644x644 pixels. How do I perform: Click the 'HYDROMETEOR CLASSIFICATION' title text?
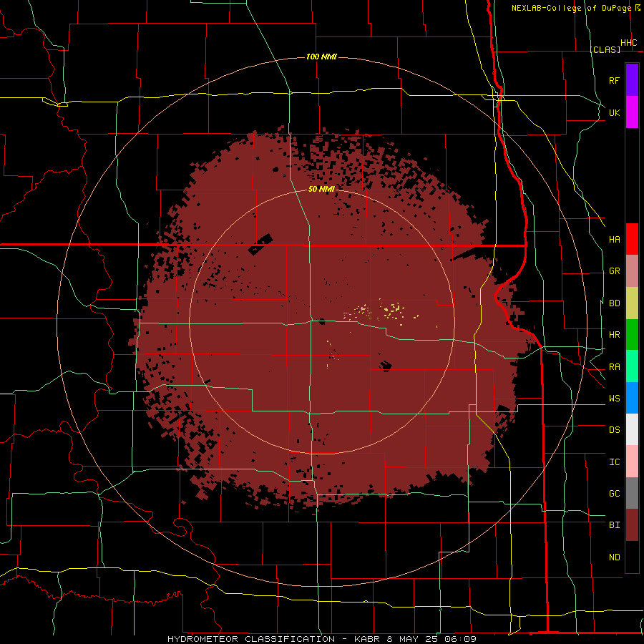point(251,639)
